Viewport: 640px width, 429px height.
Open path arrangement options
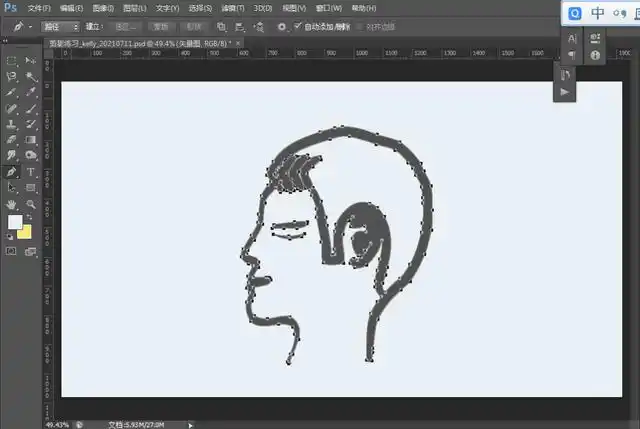[259, 27]
